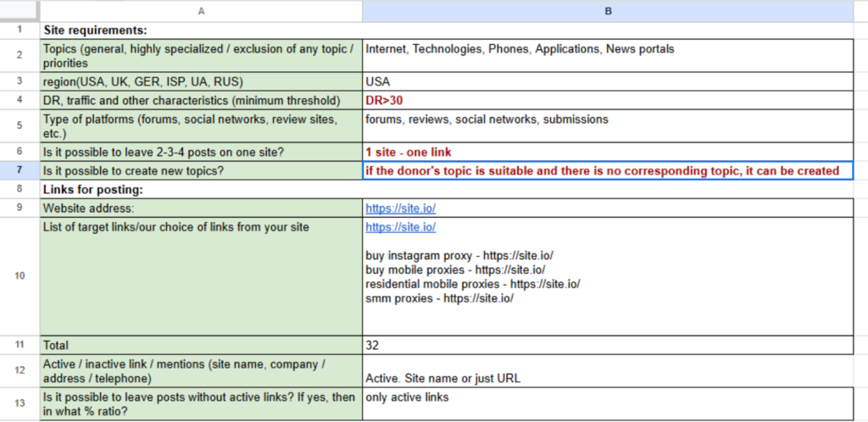Click the 'Site requirements:' heading cell
This screenshot has width=868, height=422.
click(x=201, y=30)
